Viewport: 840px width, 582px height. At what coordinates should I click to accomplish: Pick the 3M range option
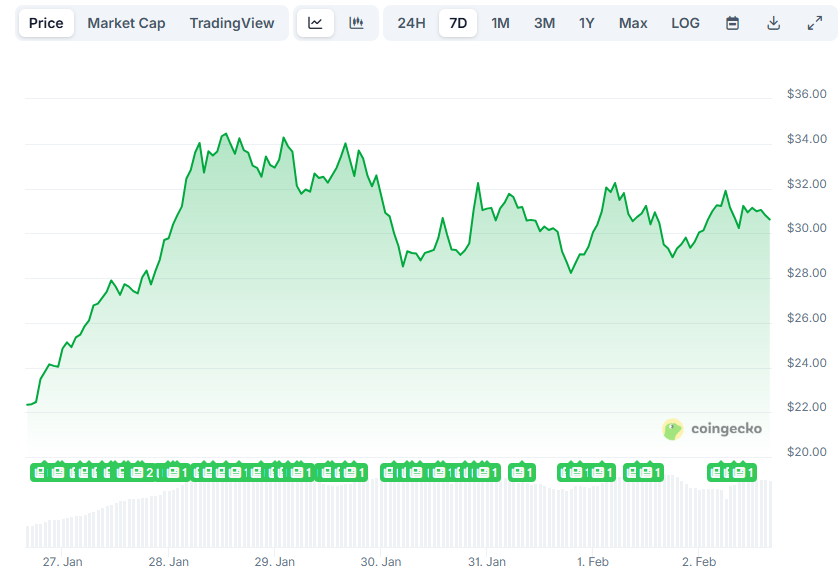coord(543,22)
